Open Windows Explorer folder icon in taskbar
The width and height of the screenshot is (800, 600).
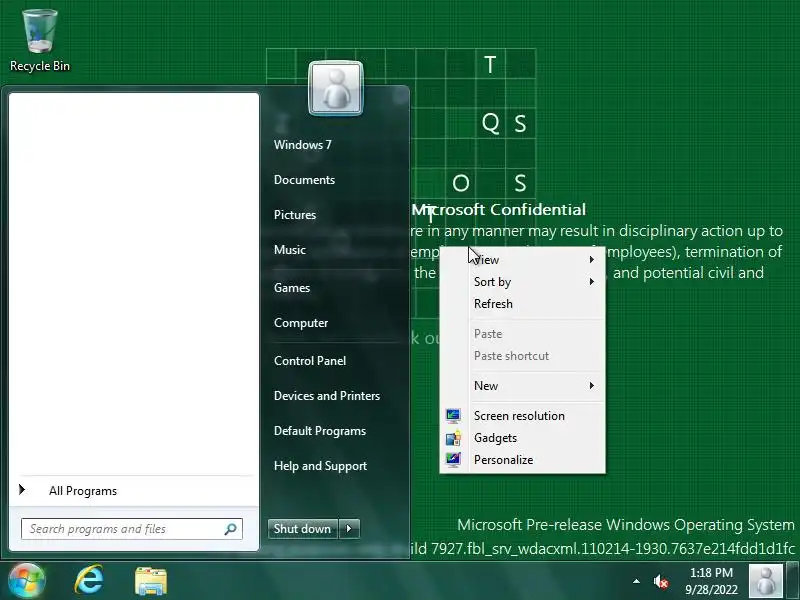click(151, 581)
